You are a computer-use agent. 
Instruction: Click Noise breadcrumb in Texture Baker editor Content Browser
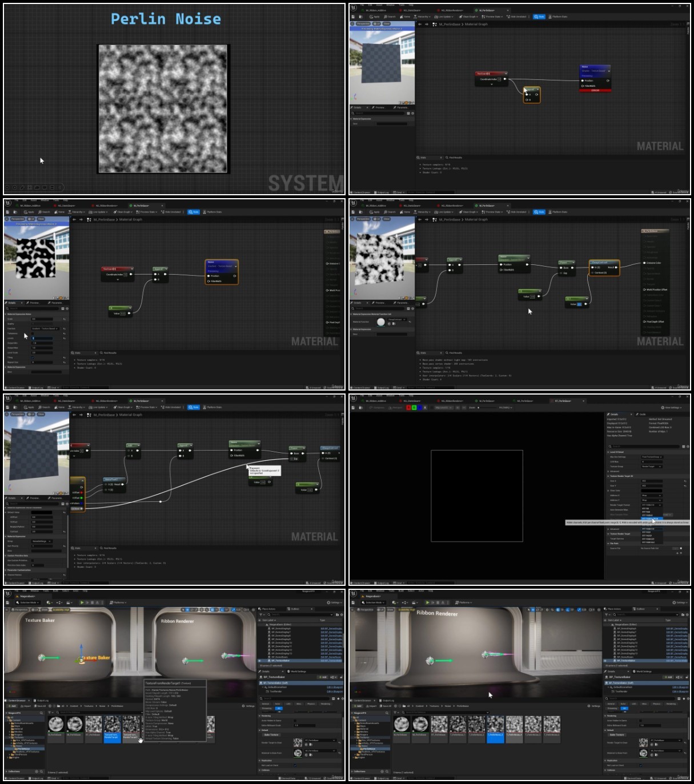coord(102,706)
